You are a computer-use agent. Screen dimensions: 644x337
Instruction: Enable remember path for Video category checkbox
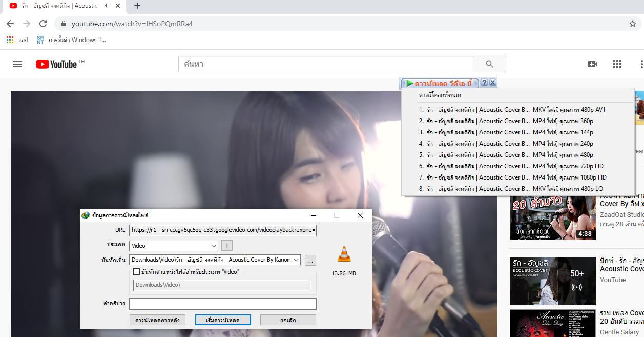[x=136, y=272]
